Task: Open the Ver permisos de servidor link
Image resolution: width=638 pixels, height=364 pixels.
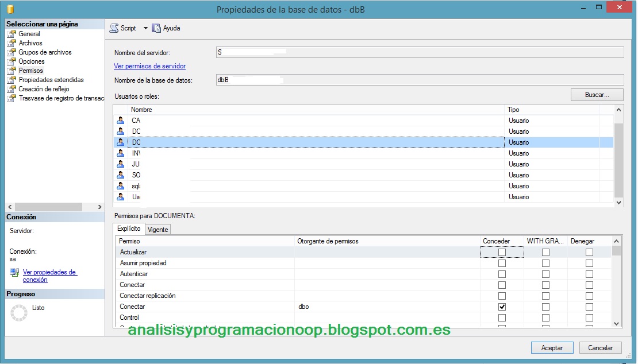Action: coord(151,65)
